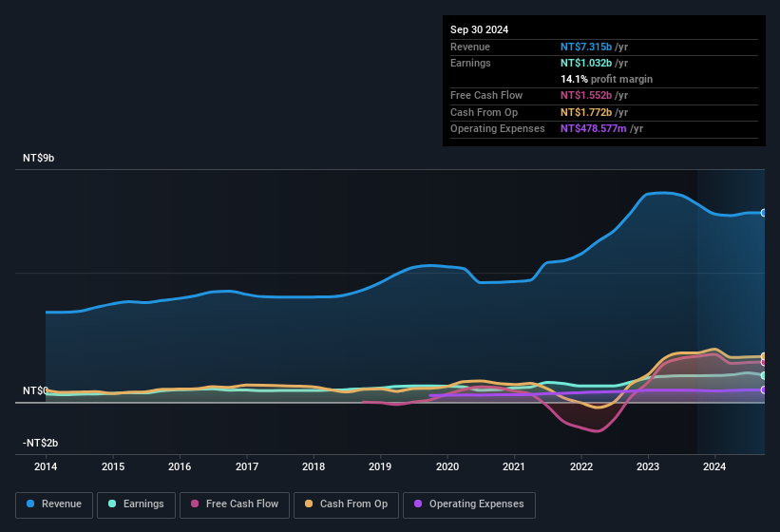Toggle the Revenue legend button
The image size is (780, 532).
[x=54, y=505]
